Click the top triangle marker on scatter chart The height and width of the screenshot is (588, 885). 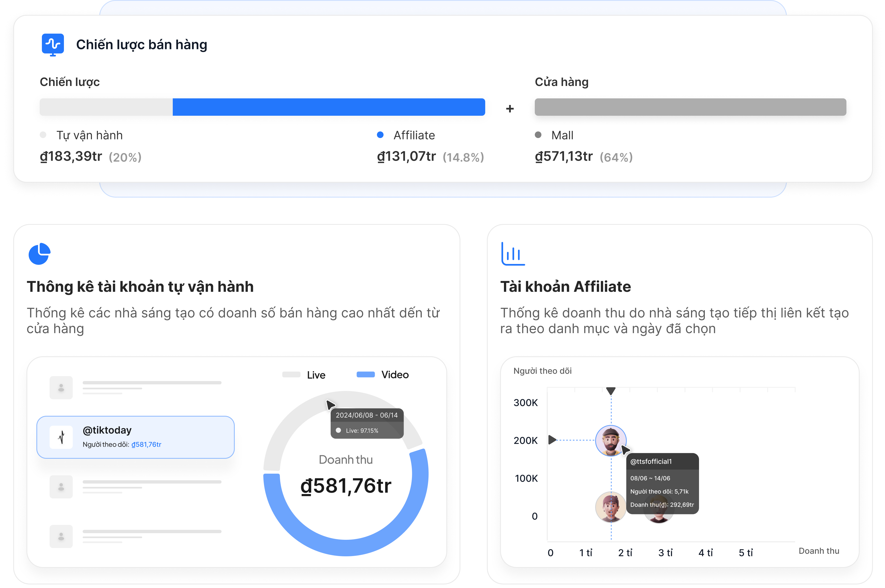pyautogui.click(x=611, y=391)
